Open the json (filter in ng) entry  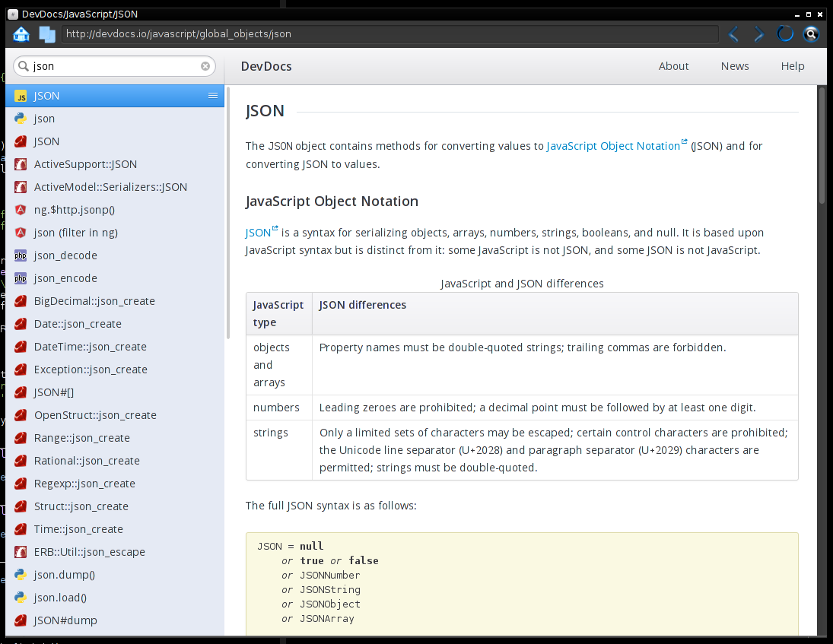click(x=115, y=233)
